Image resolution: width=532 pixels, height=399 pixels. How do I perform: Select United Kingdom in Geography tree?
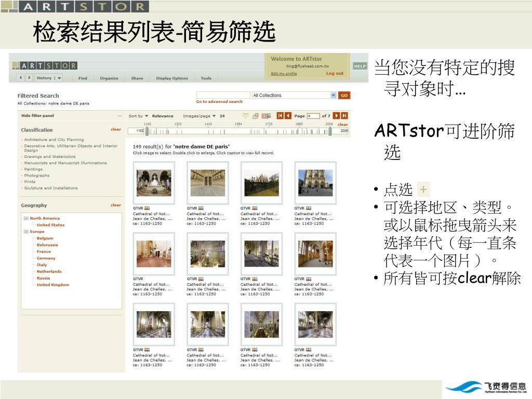coord(53,285)
